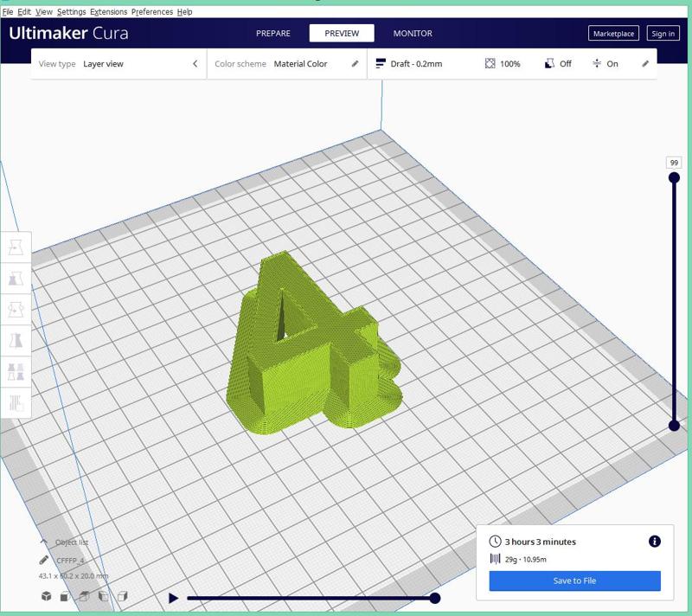Select the first tool in left toolbar

coord(16,247)
